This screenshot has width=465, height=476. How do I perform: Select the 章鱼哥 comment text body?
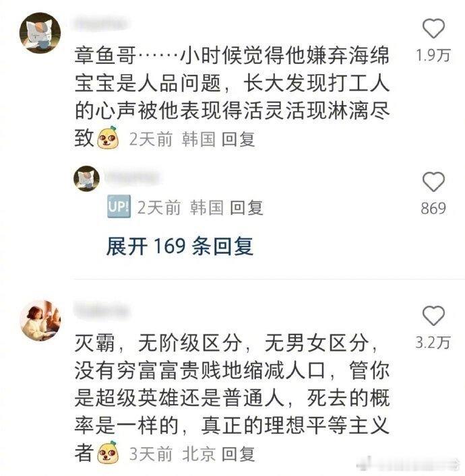(x=232, y=96)
